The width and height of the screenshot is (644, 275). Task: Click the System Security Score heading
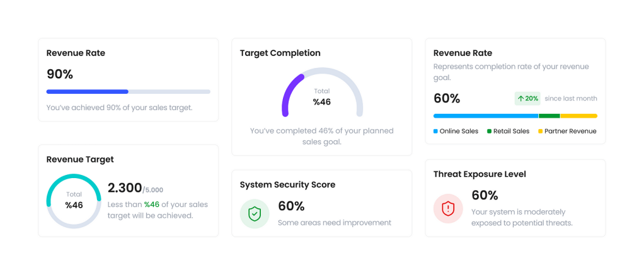[287, 185]
